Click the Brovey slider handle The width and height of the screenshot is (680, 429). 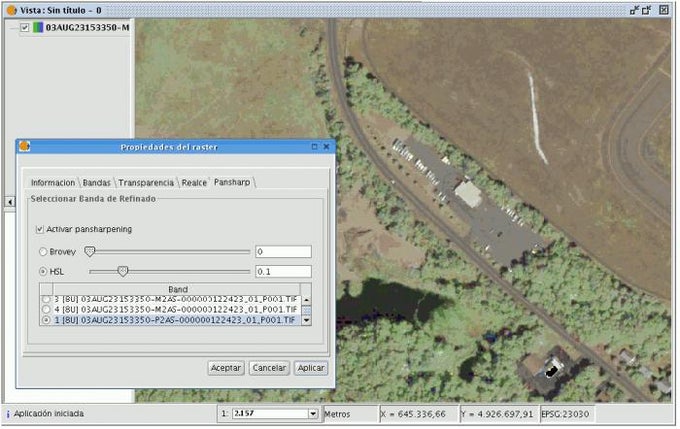89,252
